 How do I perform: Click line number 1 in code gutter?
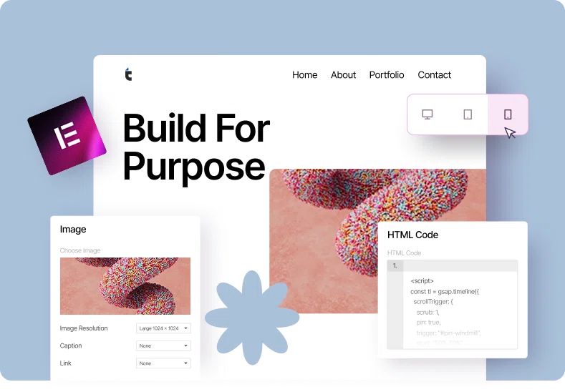(395, 265)
